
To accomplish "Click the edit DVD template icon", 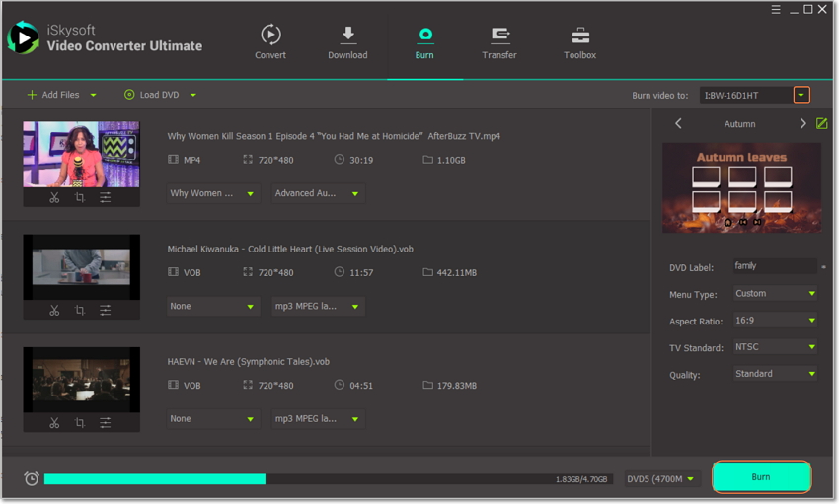I will 821,124.
